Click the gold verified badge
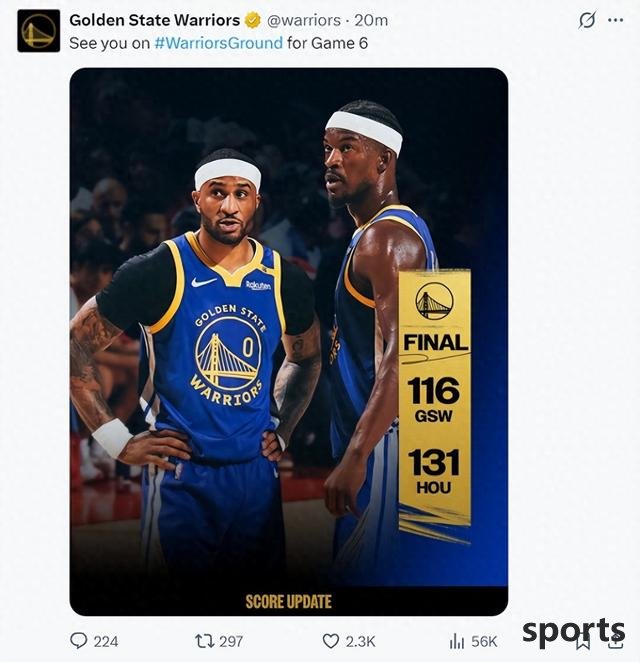 tap(252, 20)
